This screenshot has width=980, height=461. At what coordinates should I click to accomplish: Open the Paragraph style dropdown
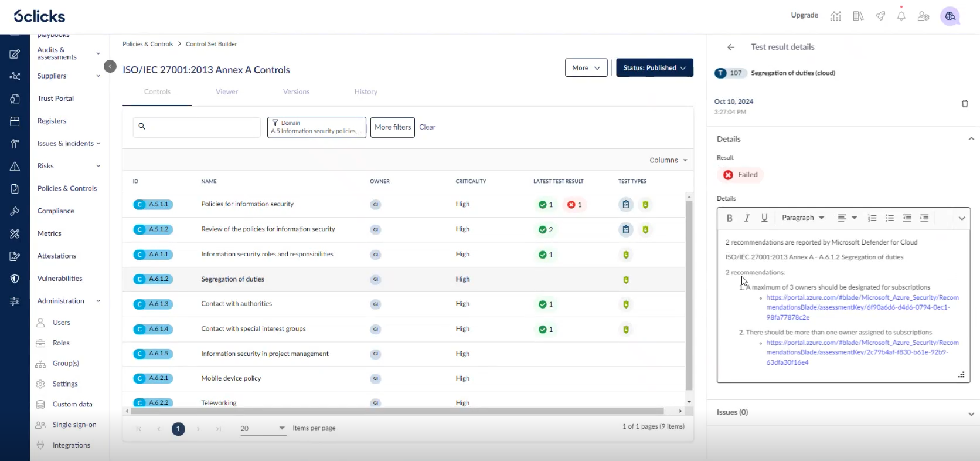coord(802,218)
